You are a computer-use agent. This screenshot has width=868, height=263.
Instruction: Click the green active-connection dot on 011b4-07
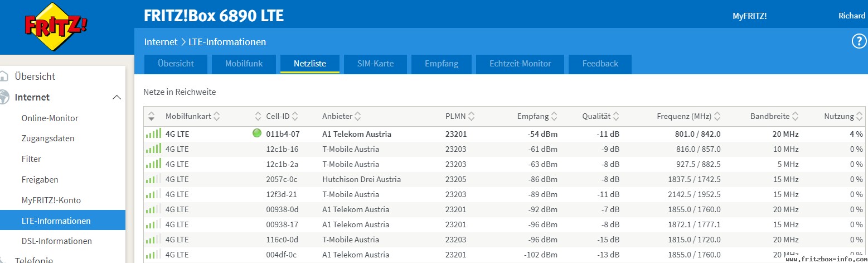(257, 133)
